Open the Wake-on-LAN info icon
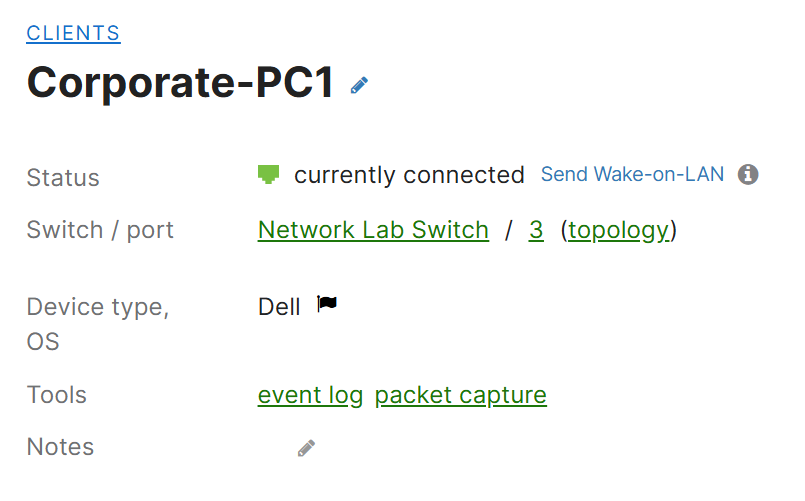 748,175
